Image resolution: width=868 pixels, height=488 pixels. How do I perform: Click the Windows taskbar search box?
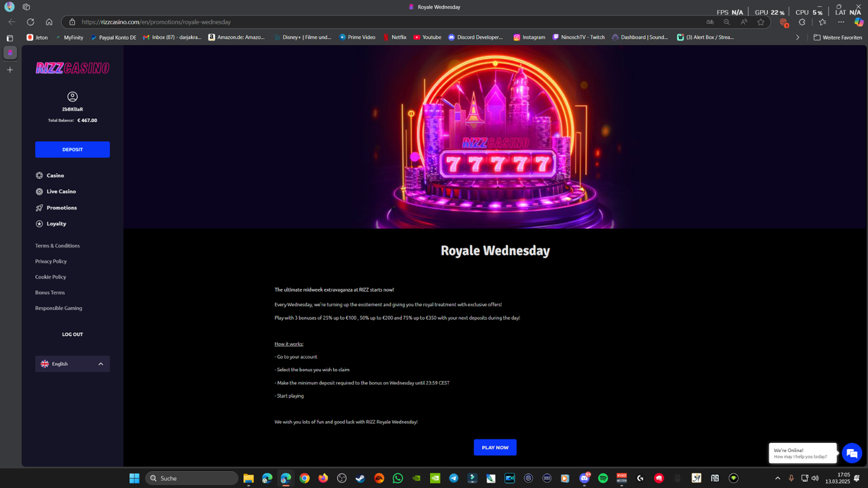point(192,478)
